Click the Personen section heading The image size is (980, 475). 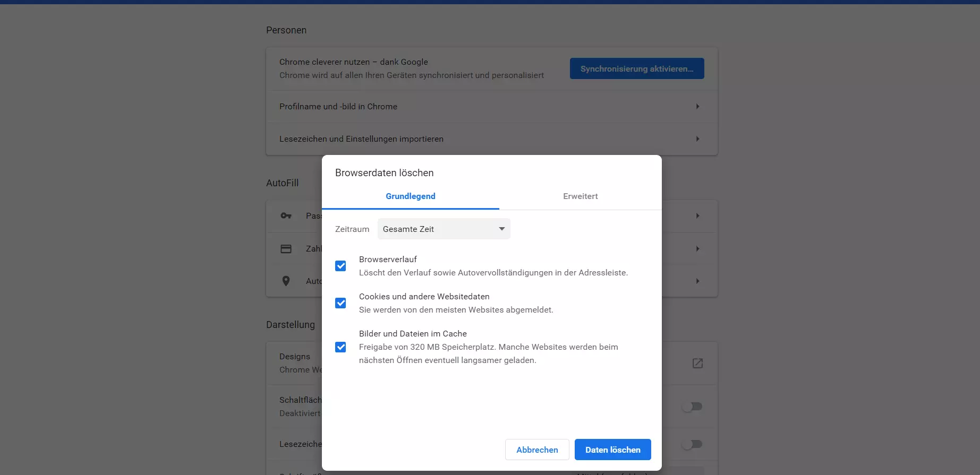[286, 30]
